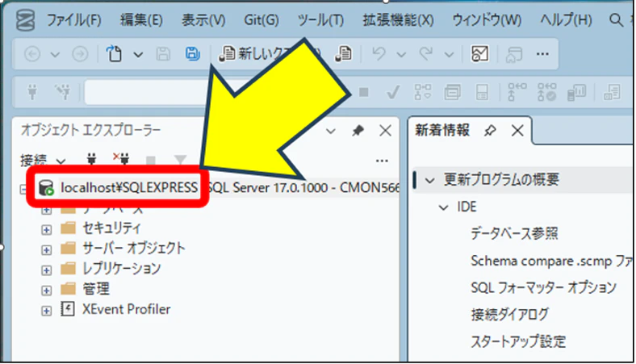
Task: Click the Cancel Executing Query stop square
Action: [x=364, y=93]
